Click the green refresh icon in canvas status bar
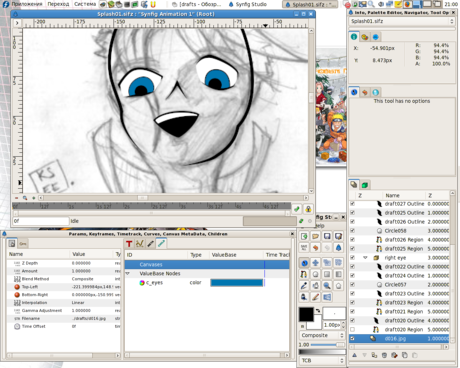 [x=301, y=221]
